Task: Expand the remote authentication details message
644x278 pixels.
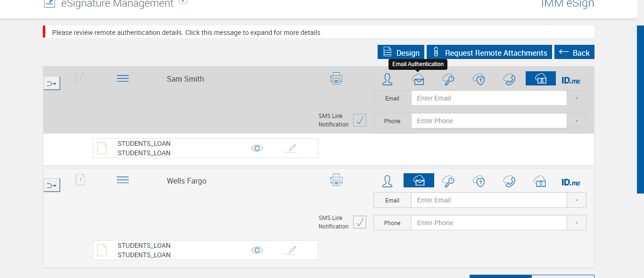Action: click(186, 33)
